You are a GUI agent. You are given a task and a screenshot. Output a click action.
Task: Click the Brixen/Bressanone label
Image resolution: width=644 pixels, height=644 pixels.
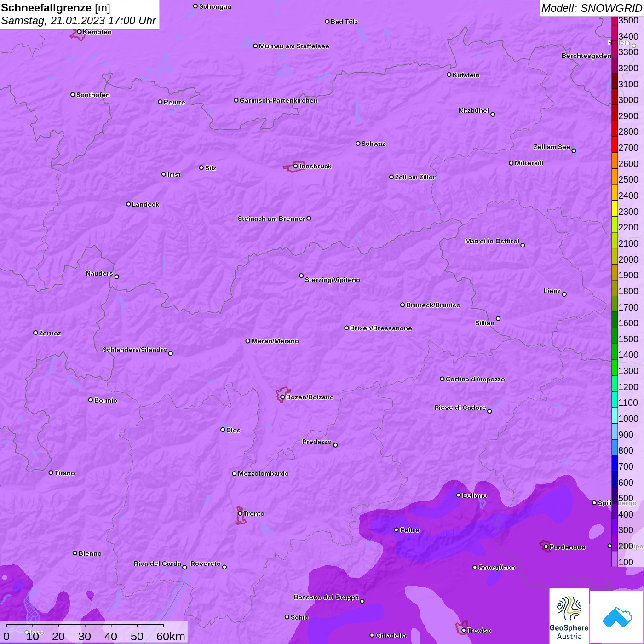pos(381,328)
